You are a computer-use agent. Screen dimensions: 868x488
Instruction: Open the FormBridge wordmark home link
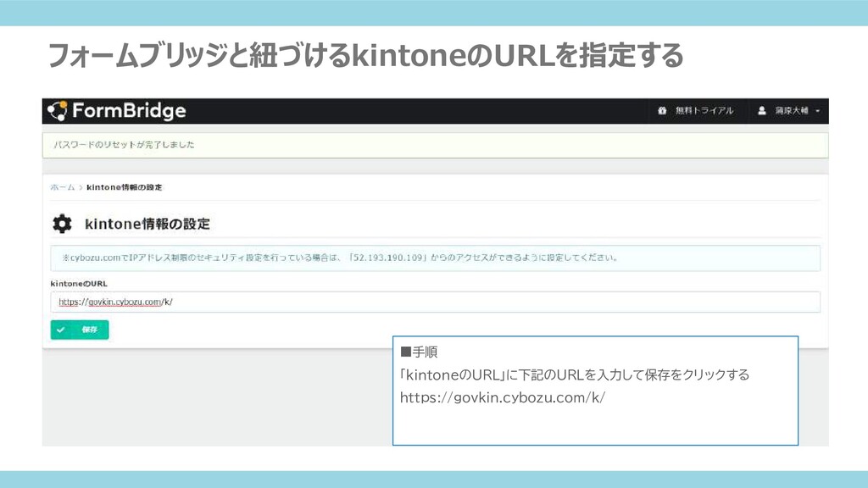click(x=129, y=111)
